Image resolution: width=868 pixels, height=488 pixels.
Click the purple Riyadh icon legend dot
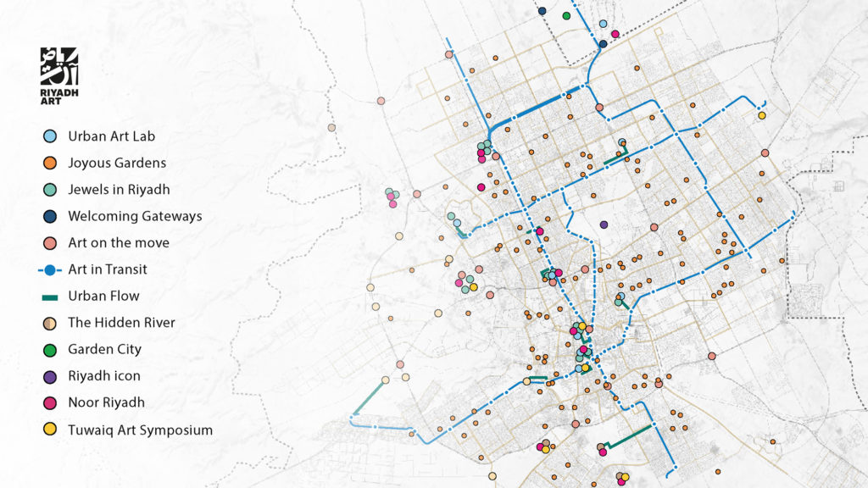point(50,377)
